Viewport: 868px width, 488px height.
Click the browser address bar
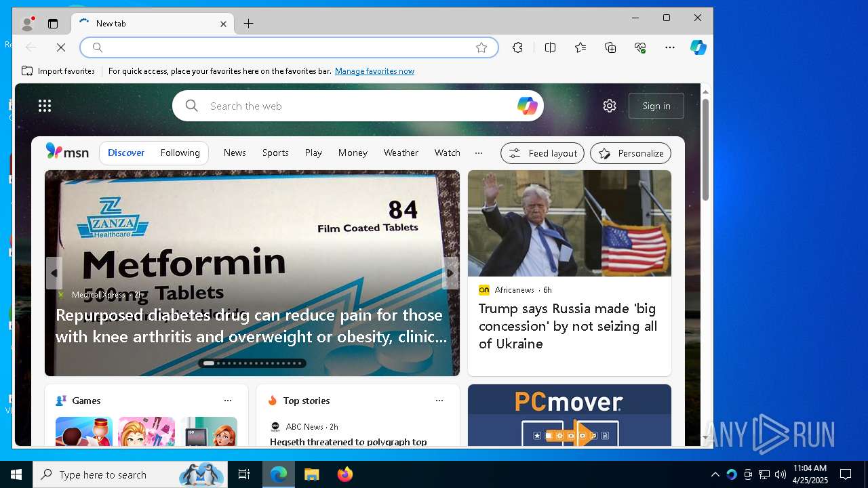pos(289,47)
